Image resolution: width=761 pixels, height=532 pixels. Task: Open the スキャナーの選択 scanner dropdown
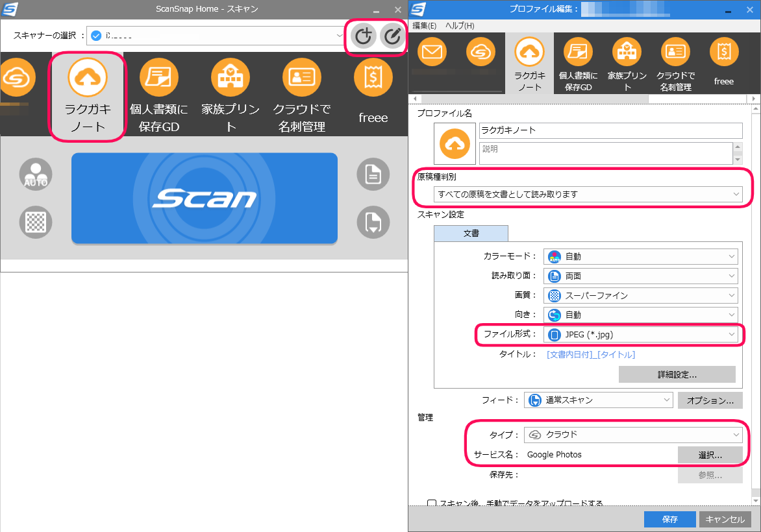point(216,36)
